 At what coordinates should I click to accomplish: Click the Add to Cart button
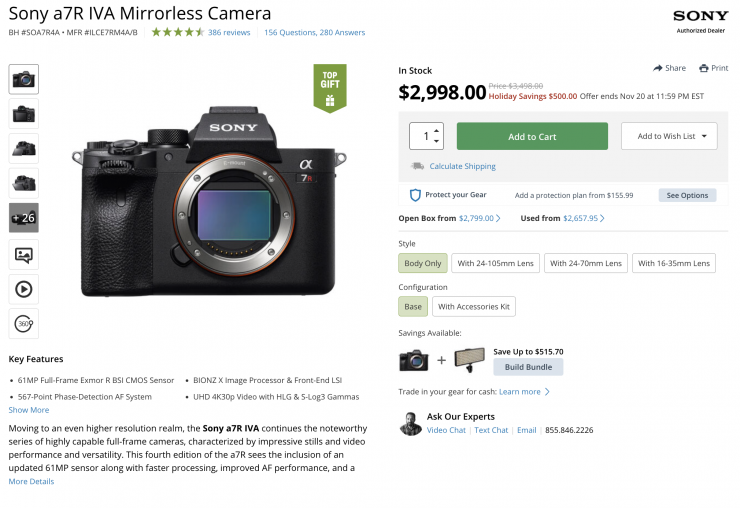pyautogui.click(x=532, y=136)
